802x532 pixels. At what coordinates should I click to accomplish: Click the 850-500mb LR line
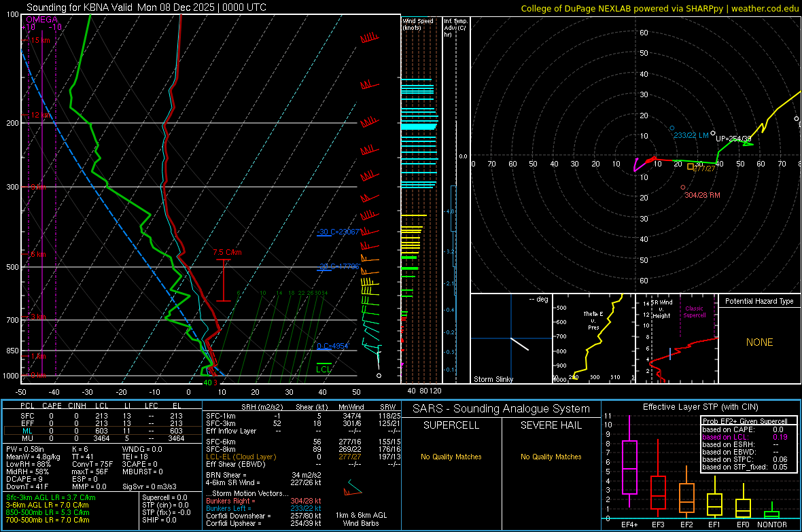[47, 512]
